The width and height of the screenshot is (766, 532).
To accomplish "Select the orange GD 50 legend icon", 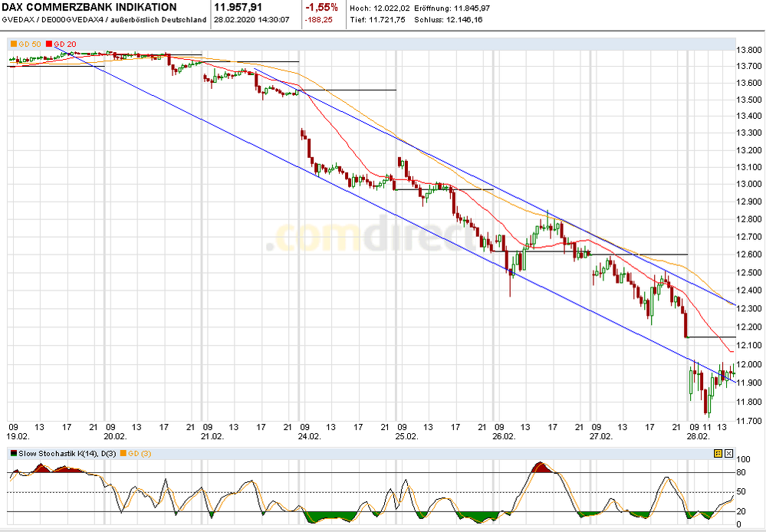I will pos(12,45).
